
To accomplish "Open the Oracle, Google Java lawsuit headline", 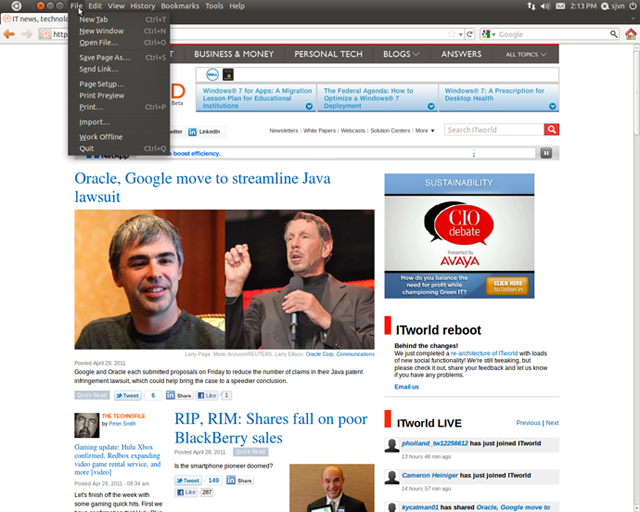I will point(202,187).
